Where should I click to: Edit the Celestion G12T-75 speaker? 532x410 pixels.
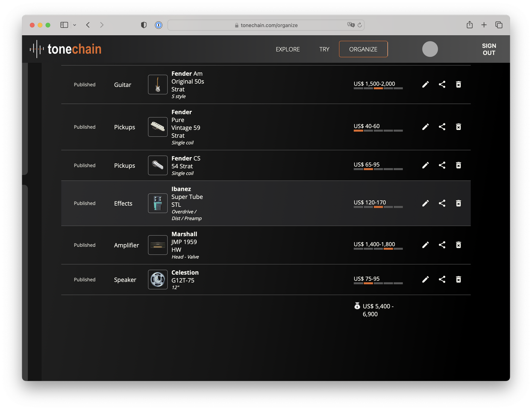click(x=425, y=279)
